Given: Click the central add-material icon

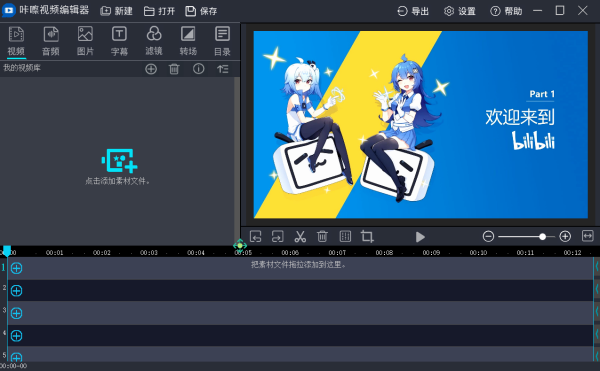Looking at the screenshot, I should click(x=119, y=161).
